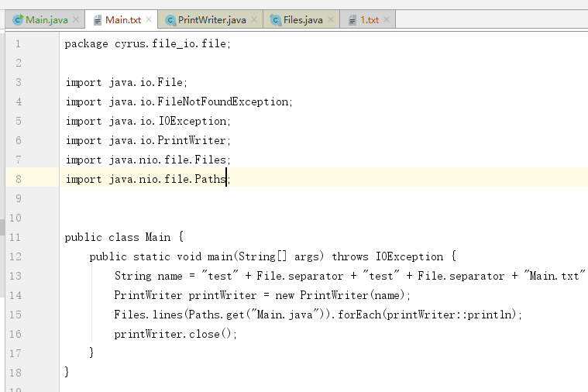The image size is (588, 392).
Task: Close the 1.txt tab
Action: click(387, 19)
